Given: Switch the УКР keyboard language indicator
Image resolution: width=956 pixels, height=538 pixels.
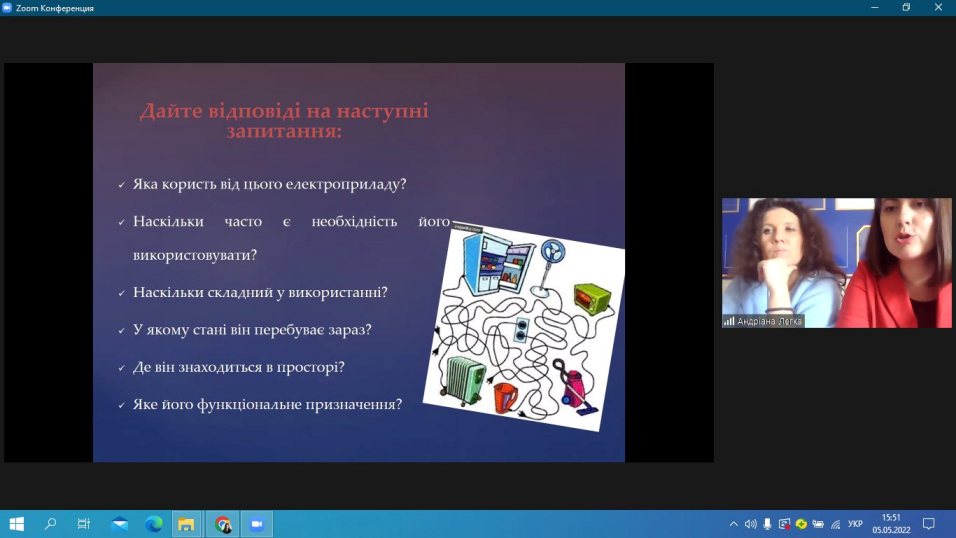Looking at the screenshot, I should click(855, 524).
